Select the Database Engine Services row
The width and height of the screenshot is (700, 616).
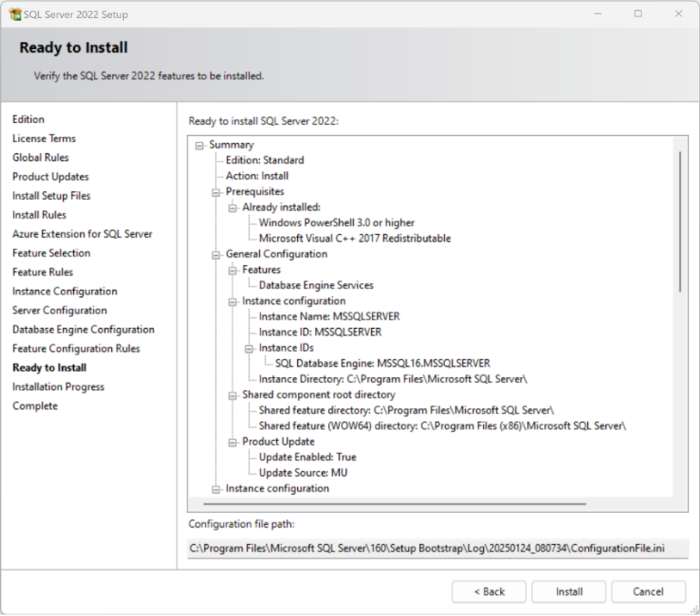click(316, 285)
